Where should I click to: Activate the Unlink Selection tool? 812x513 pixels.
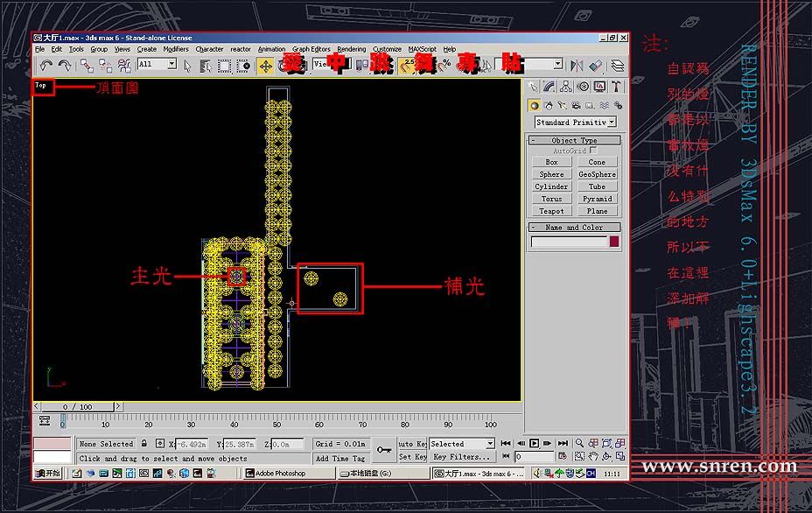coord(106,66)
